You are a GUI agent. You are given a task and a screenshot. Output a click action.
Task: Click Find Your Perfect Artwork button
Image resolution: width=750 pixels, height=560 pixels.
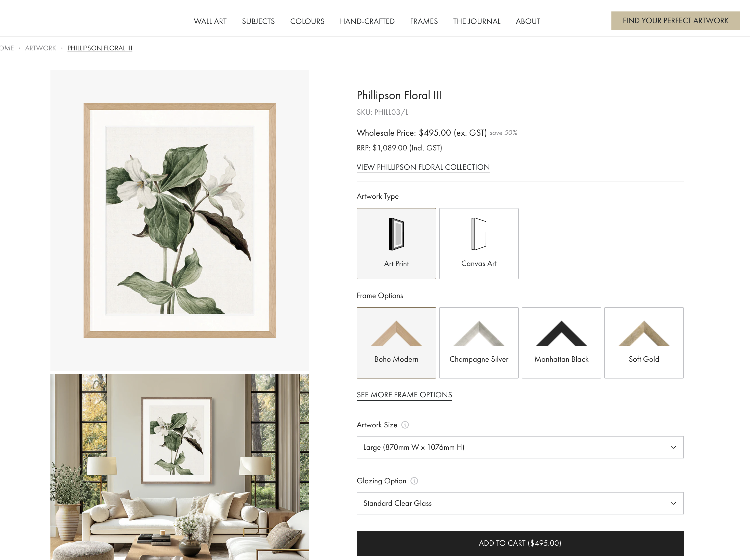pyautogui.click(x=675, y=21)
